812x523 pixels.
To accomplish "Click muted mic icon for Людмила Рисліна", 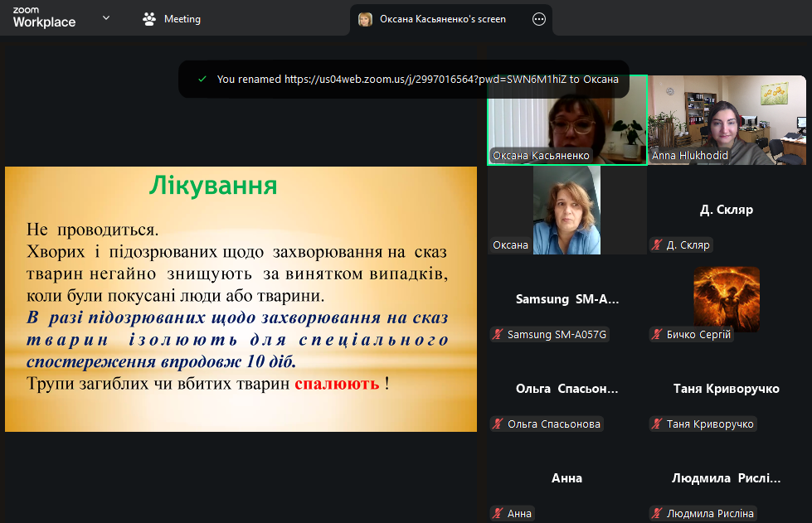I will click(x=657, y=514).
